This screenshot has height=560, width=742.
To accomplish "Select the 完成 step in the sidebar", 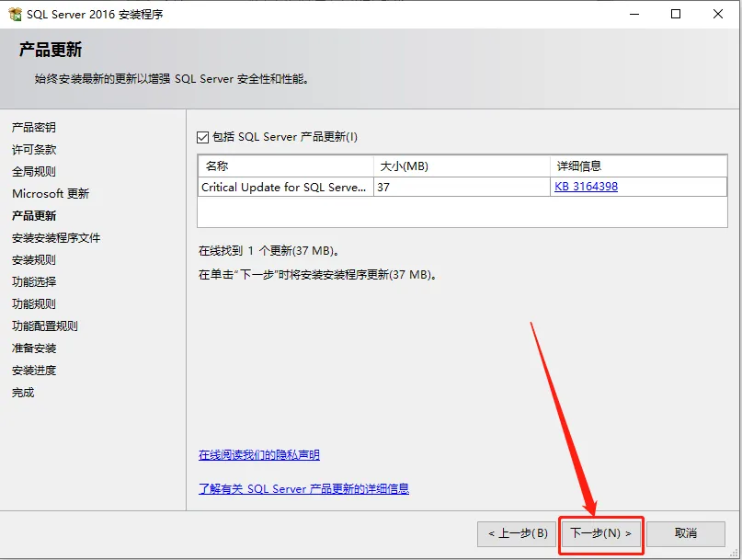I will (23, 393).
